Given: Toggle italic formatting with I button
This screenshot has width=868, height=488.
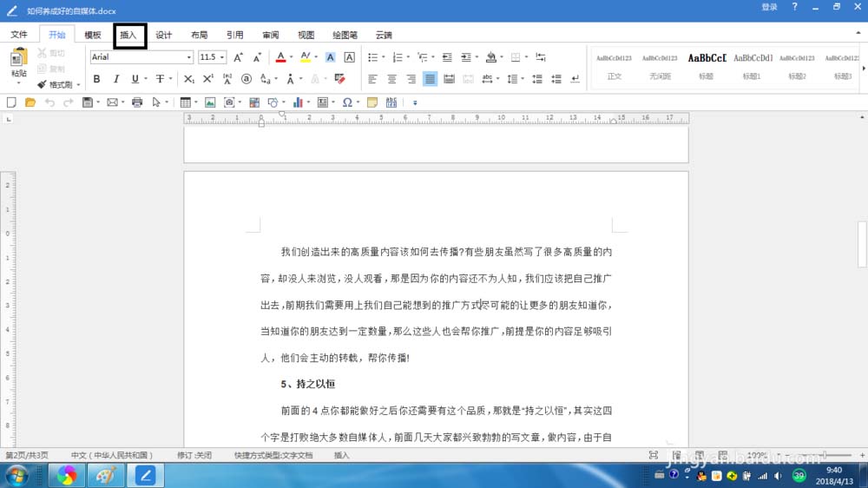Looking at the screenshot, I should pos(115,79).
